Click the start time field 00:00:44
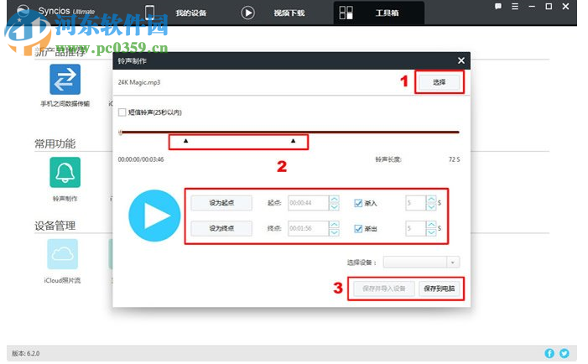 (x=309, y=203)
